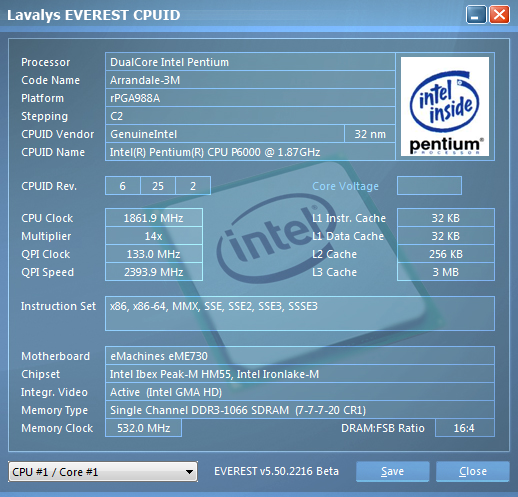This screenshot has width=518, height=497.
Task: Select the Processor field DualCore Intel Pentium
Action: tap(250, 62)
